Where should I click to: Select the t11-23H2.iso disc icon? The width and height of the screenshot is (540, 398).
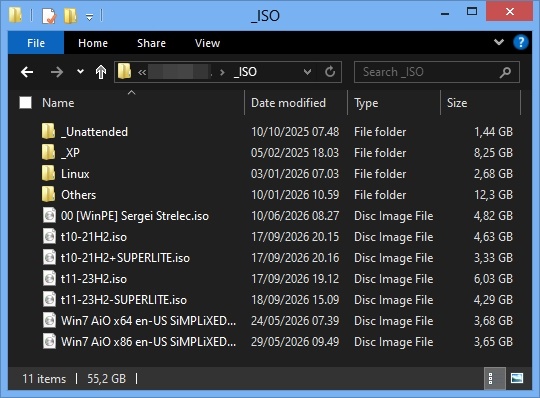point(50,278)
